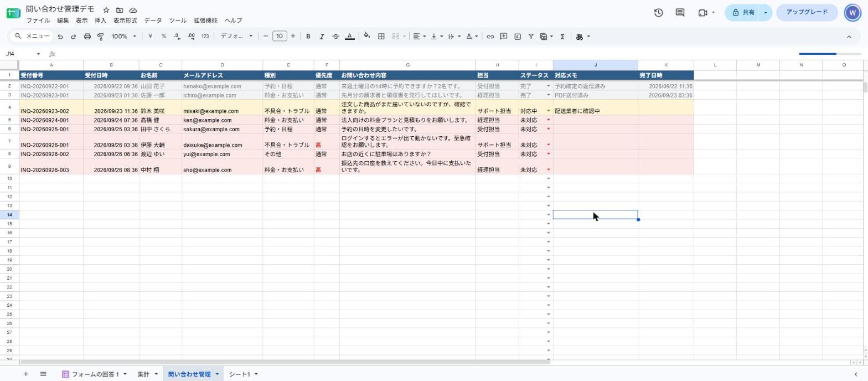Open status dropdown for INQ-20260923-002

point(549,111)
